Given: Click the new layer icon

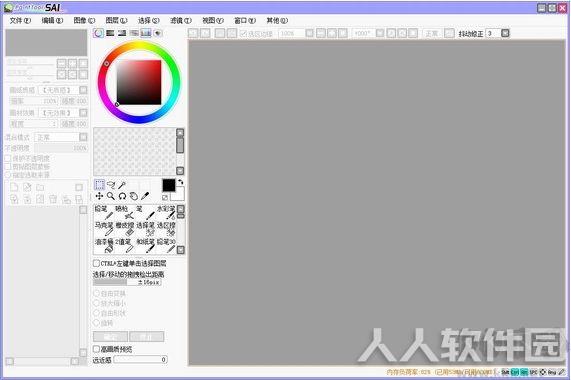Looking at the screenshot, I should click(x=14, y=187).
